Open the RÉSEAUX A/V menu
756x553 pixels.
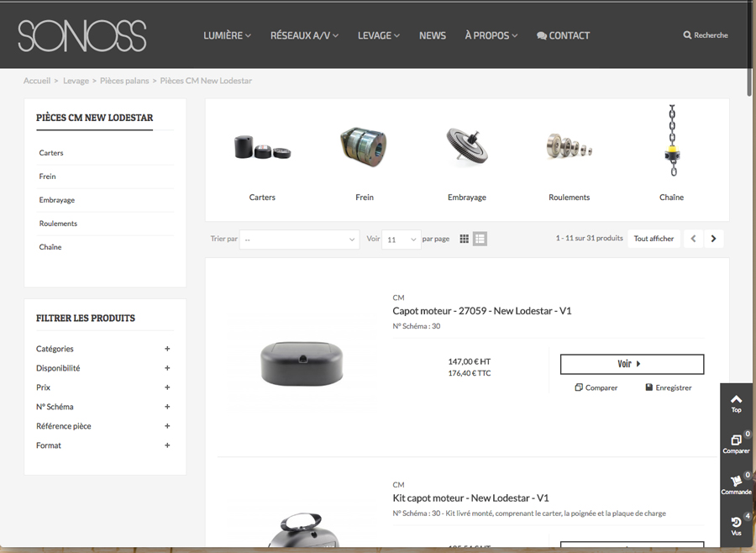(x=304, y=35)
